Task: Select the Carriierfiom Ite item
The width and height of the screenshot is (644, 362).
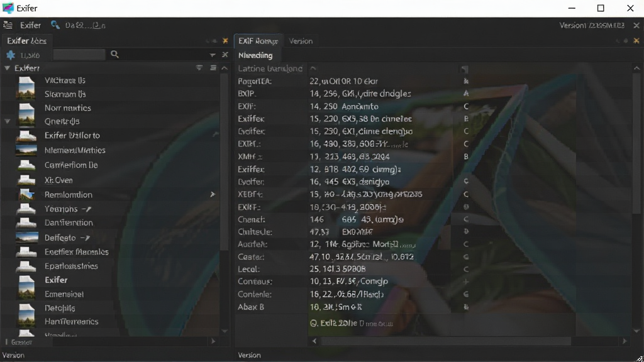Action: coord(71,165)
